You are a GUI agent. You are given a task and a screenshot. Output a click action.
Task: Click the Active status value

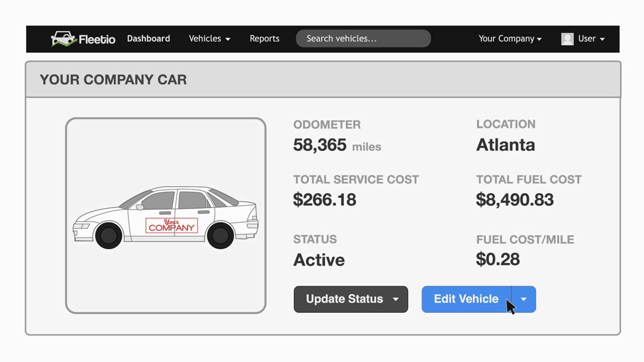(319, 260)
